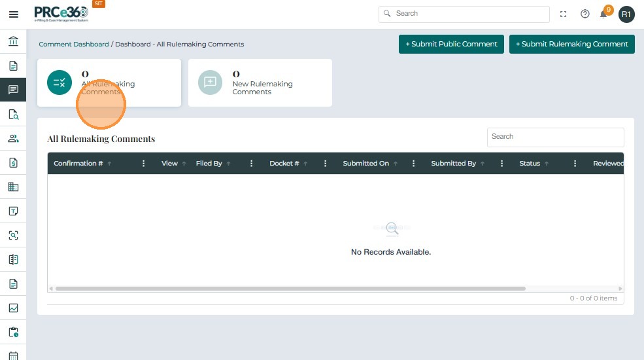Open the chart analytics sidebar icon
This screenshot has height=360, width=644.
click(13, 308)
